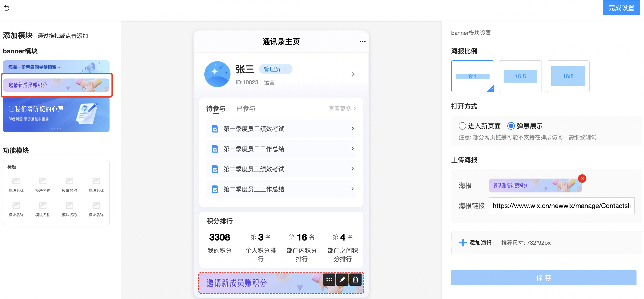Choose the 16:5 poster ratio
Viewport: 644px width, 299px height.
520,76
